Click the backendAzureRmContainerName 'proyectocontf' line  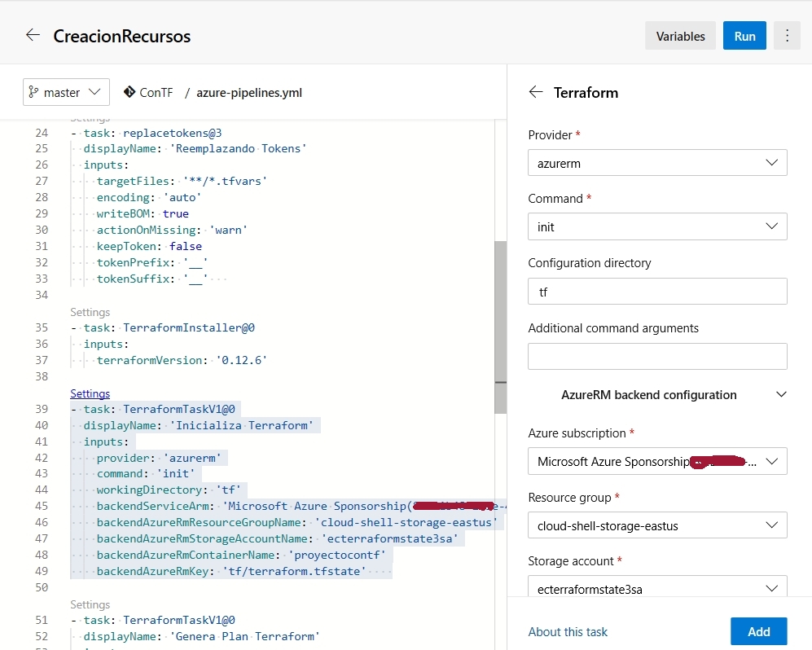point(241,555)
